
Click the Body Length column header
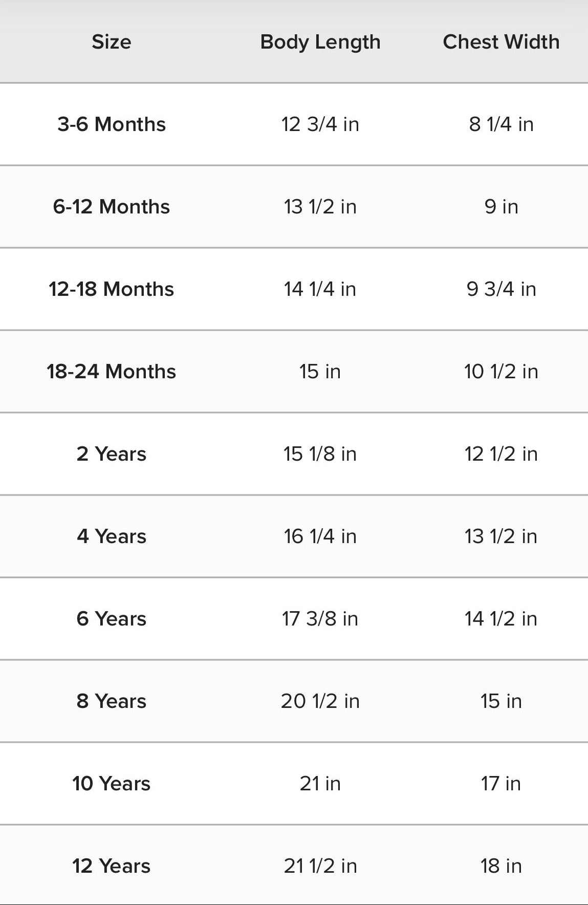(x=320, y=42)
